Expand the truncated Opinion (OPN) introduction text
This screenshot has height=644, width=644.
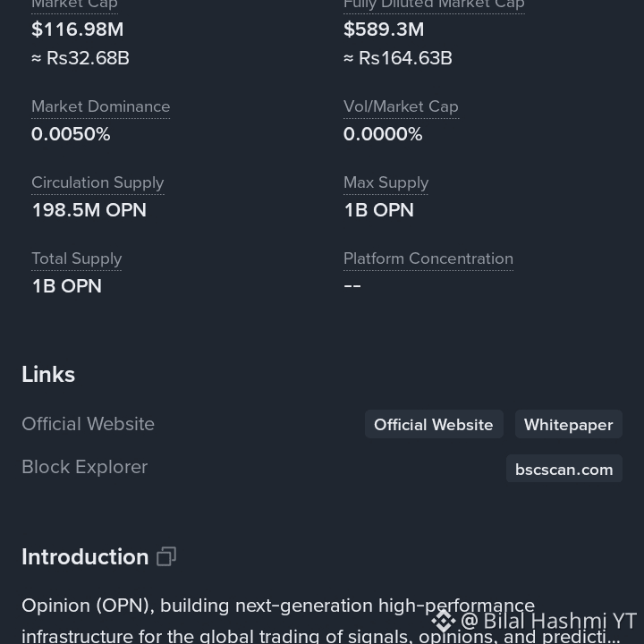[x=320, y=621]
